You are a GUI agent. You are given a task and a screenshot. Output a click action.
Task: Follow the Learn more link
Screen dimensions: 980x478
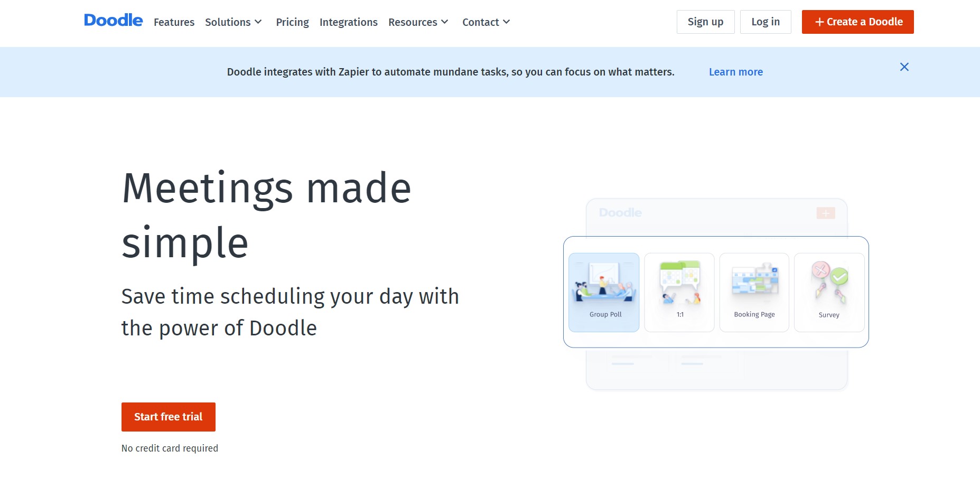[x=735, y=72]
